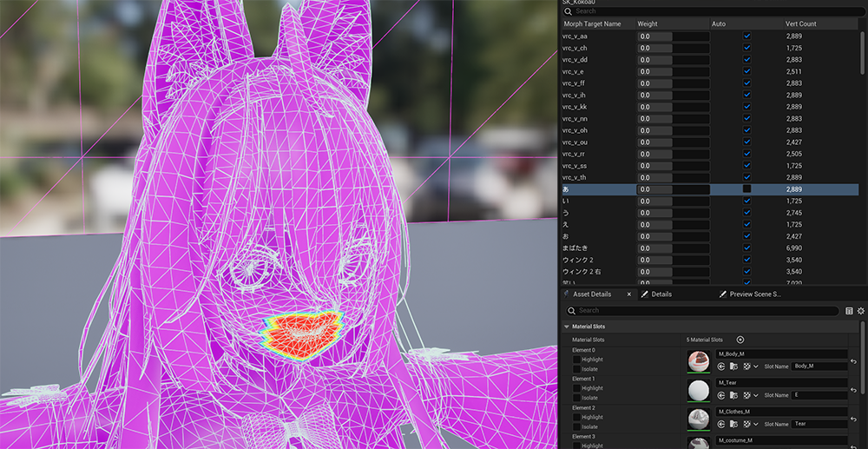Toggle Isolate for Element 2

576,427
